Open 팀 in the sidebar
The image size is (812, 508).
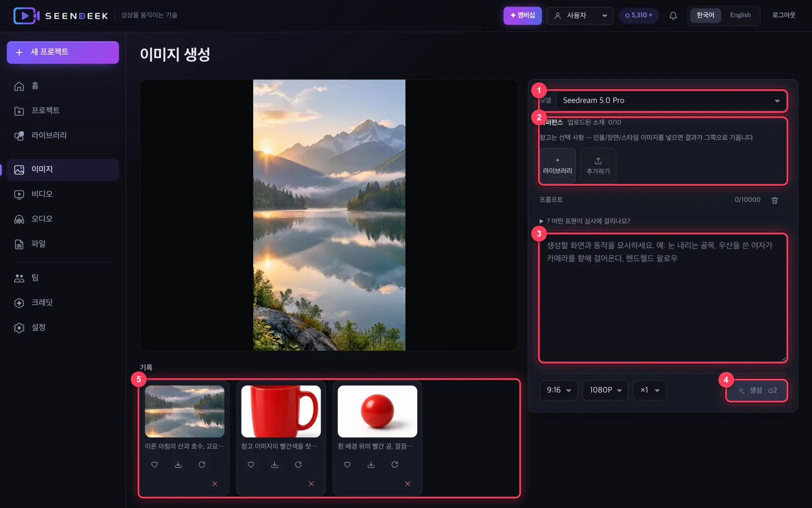click(x=63, y=278)
